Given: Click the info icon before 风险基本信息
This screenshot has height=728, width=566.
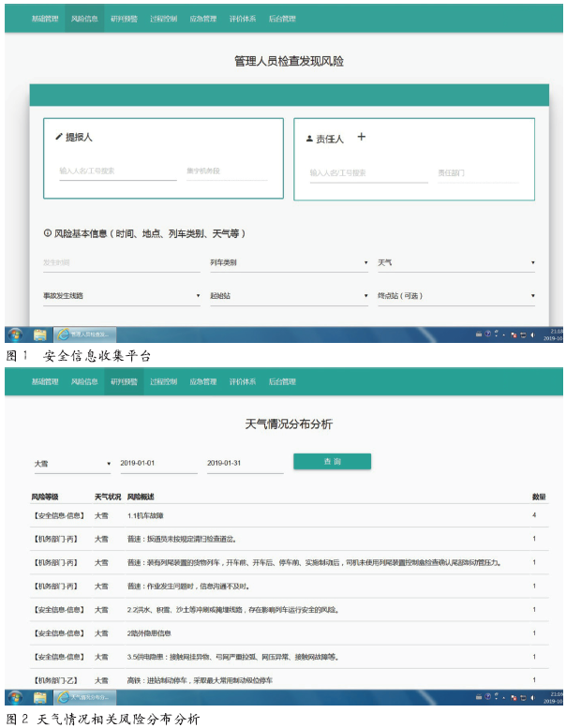Looking at the screenshot, I should (x=47, y=233).
